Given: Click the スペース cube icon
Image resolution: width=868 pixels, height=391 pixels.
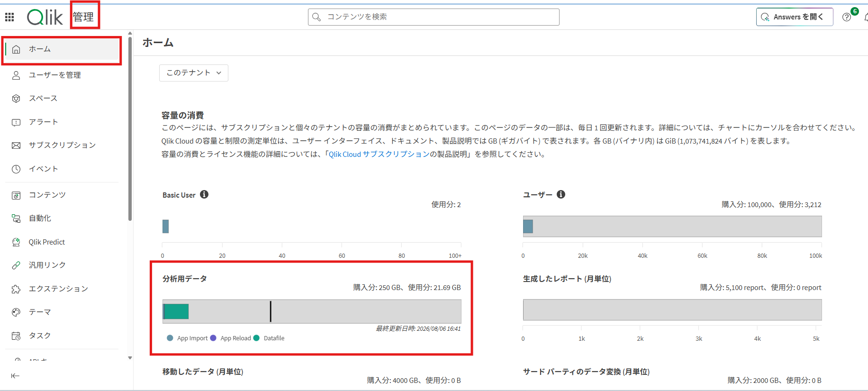Looking at the screenshot, I should [x=16, y=99].
